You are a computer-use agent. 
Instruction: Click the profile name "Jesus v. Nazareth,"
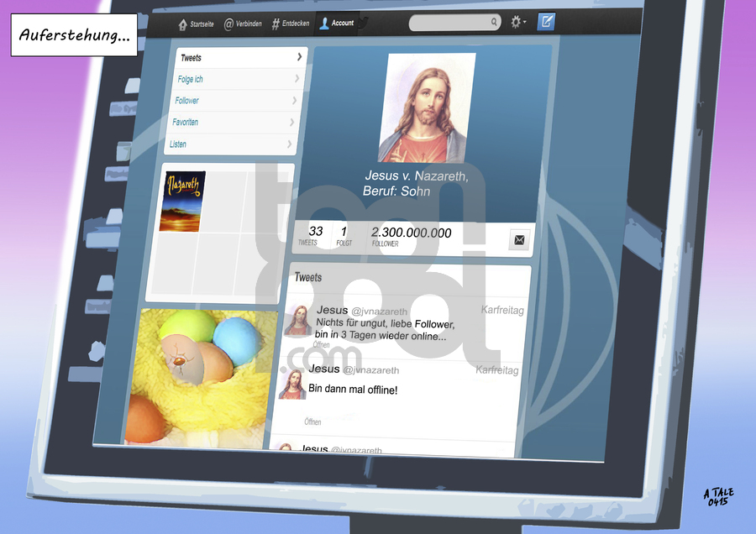pyautogui.click(x=417, y=175)
